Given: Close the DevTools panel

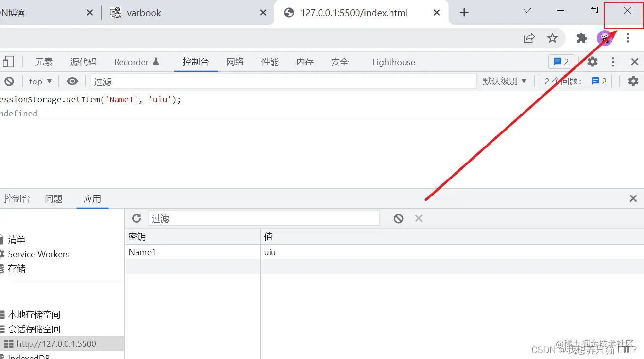Looking at the screenshot, I should [634, 62].
